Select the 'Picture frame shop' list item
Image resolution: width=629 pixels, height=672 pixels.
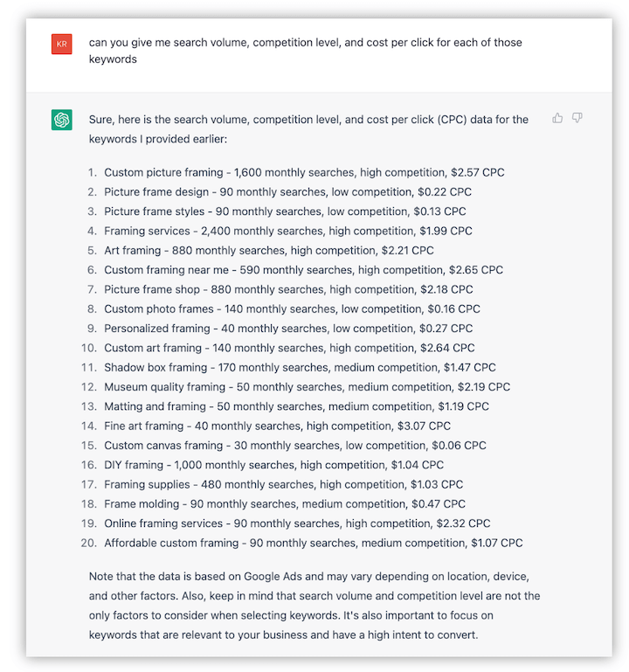[x=288, y=289]
